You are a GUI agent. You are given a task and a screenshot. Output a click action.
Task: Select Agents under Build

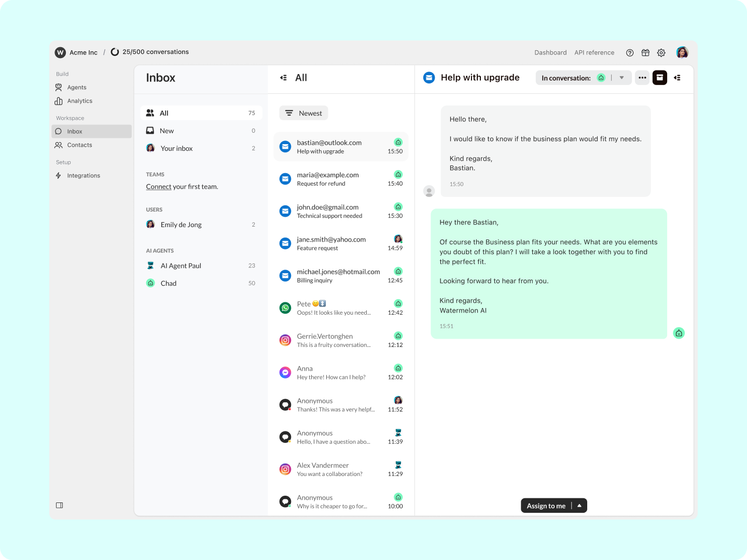[x=77, y=87]
